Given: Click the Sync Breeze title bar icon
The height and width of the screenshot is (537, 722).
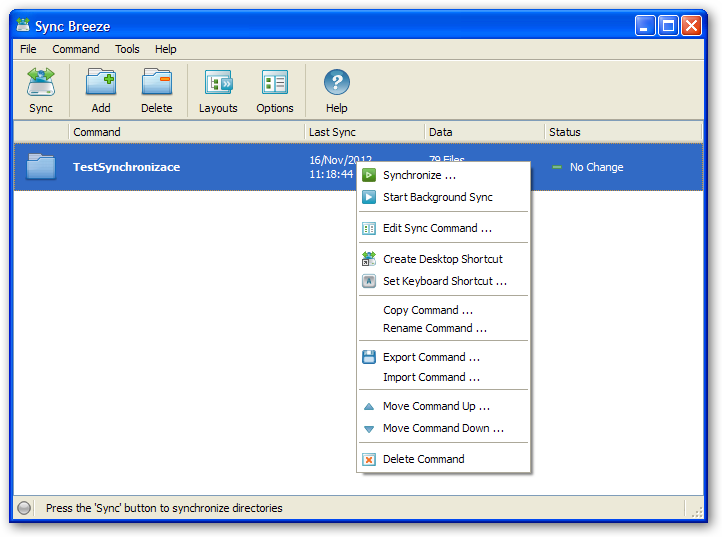Looking at the screenshot, I should [x=23, y=24].
